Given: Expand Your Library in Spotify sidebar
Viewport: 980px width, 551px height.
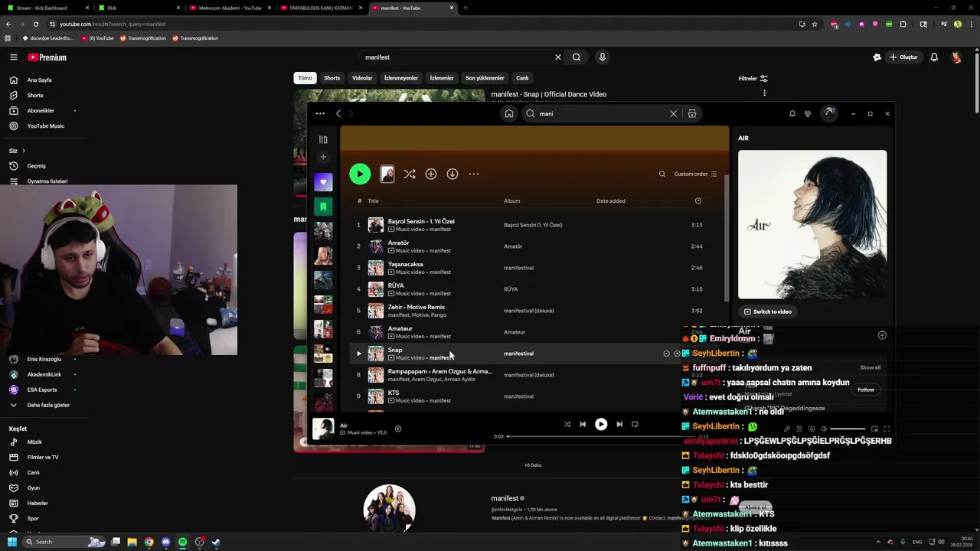Looking at the screenshot, I should tap(323, 139).
